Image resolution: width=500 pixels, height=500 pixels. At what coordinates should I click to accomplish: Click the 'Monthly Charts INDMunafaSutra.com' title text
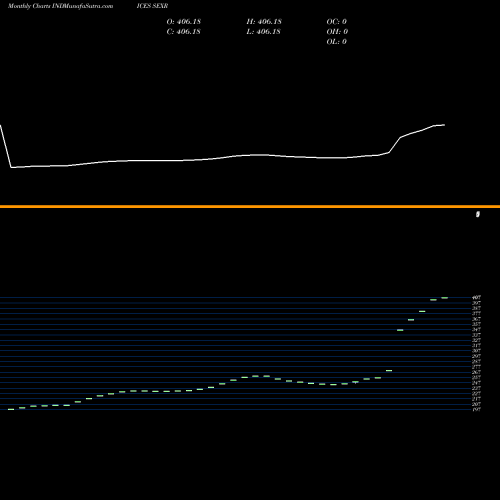60,6
